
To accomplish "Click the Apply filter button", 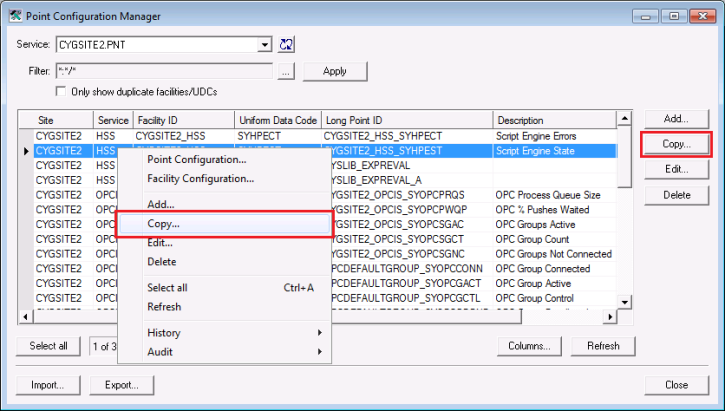I will (335, 71).
